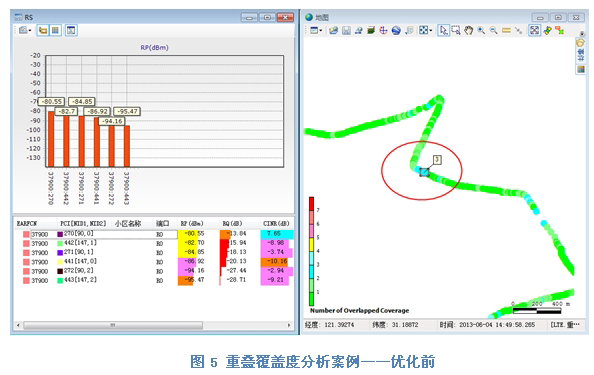
Task: Click the -94.16 data label in chart
Action: (x=113, y=121)
